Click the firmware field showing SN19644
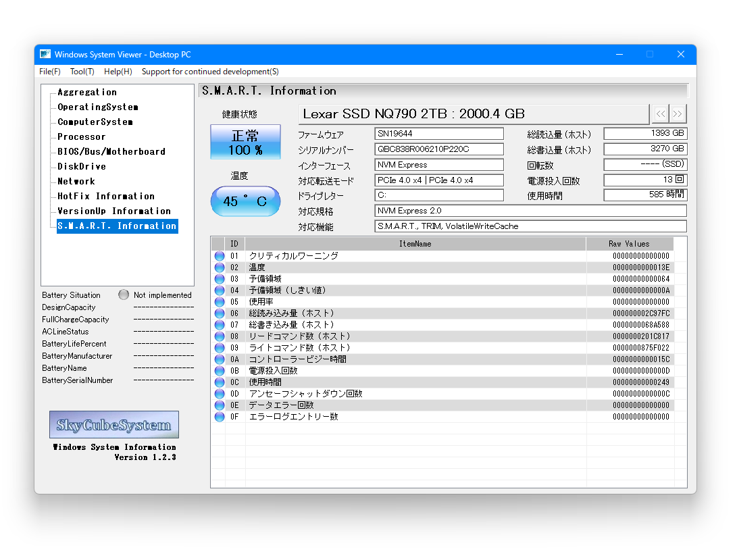This screenshot has width=737, height=560. (x=438, y=133)
